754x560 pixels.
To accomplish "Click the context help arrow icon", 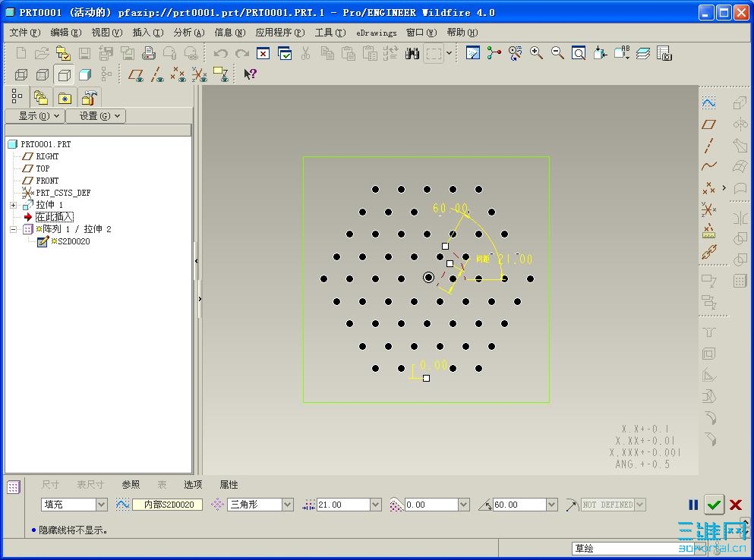I will (250, 74).
